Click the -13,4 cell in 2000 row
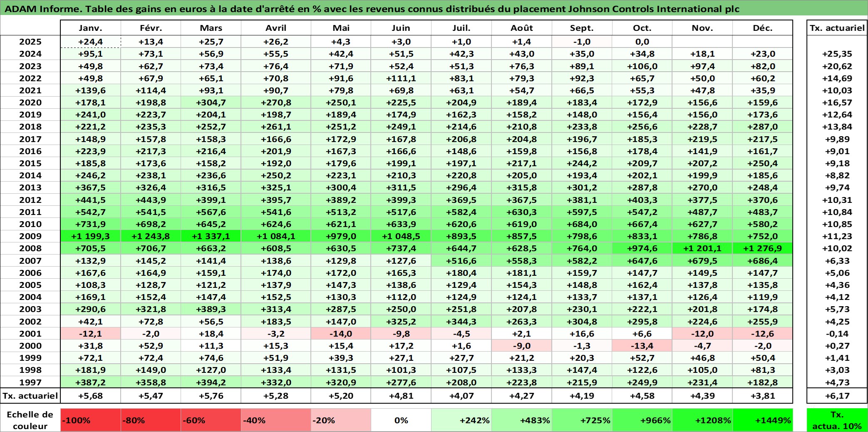 tap(642, 346)
